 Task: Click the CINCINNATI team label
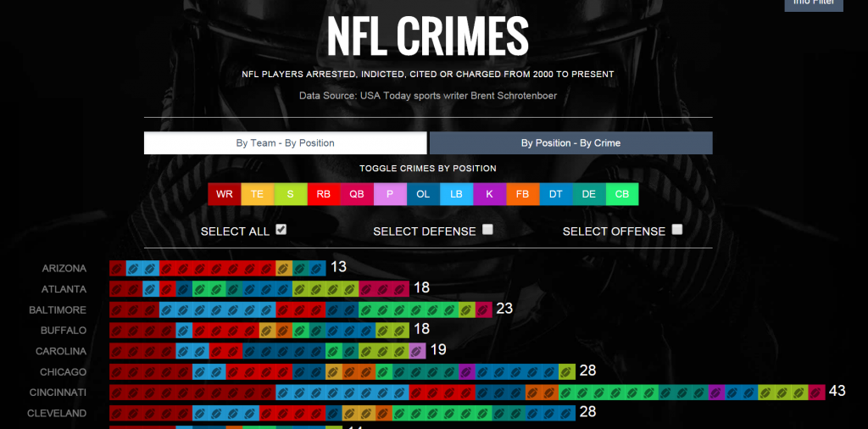(x=58, y=393)
